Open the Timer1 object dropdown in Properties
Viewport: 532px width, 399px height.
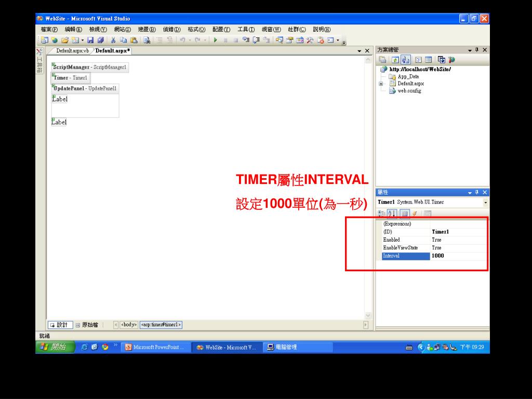485,202
